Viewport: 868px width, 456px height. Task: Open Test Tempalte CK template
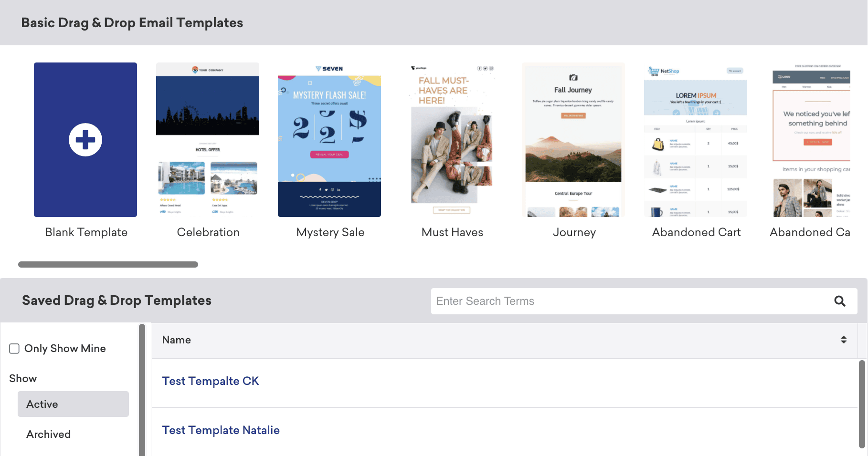tap(210, 381)
